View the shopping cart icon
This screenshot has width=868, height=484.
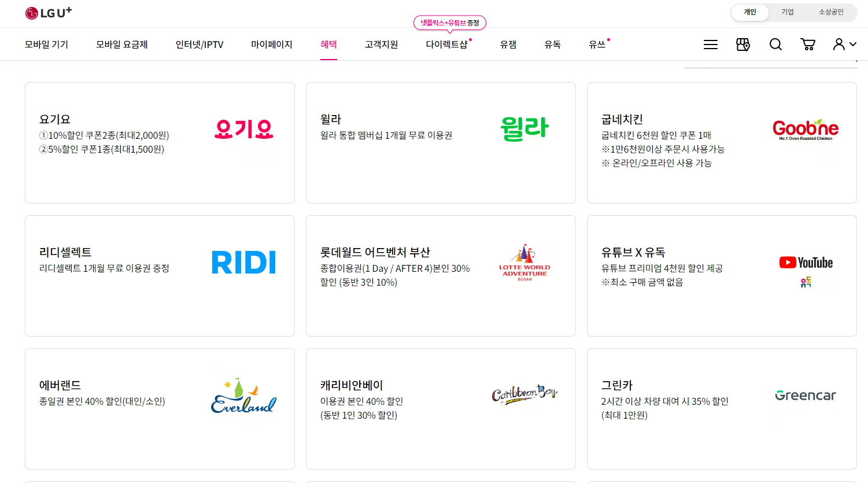808,44
